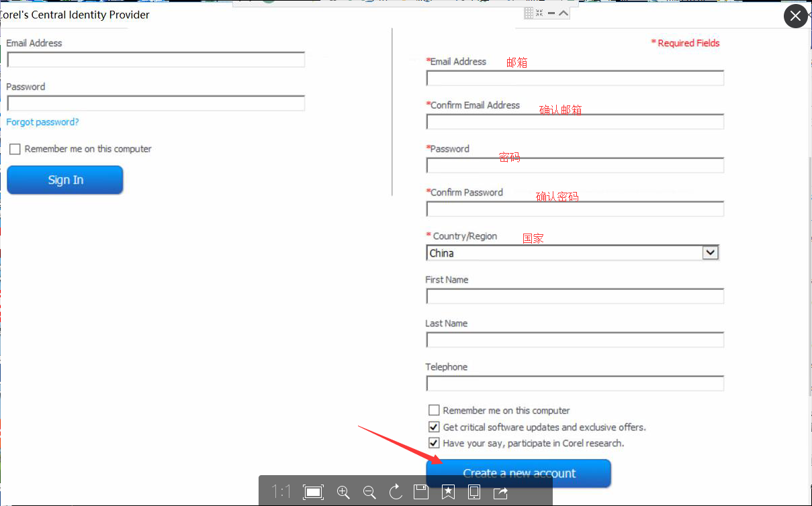The height and width of the screenshot is (506, 812).
Task: Click the small dash icon in the top mini toolbar
Action: click(551, 13)
